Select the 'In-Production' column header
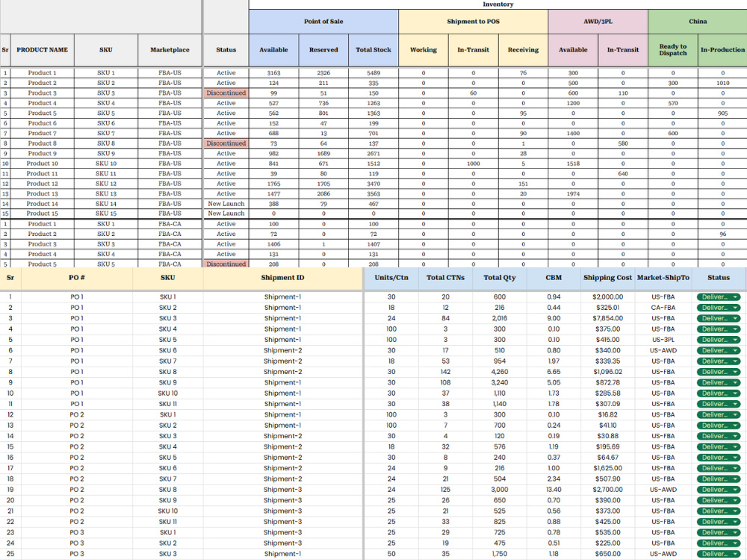This screenshot has width=747, height=560. coord(722,49)
